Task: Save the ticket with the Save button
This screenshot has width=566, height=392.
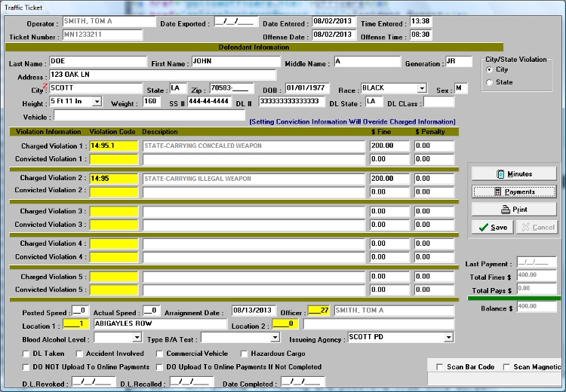Action: [492, 227]
